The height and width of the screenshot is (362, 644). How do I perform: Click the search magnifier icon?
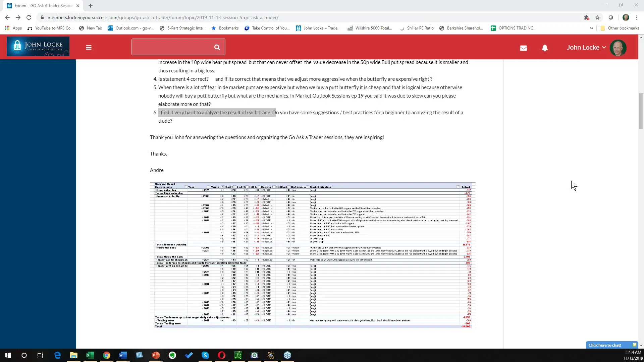[x=217, y=47]
